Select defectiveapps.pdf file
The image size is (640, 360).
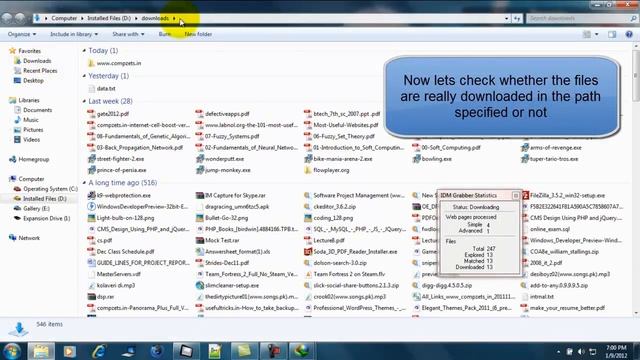click(222, 114)
